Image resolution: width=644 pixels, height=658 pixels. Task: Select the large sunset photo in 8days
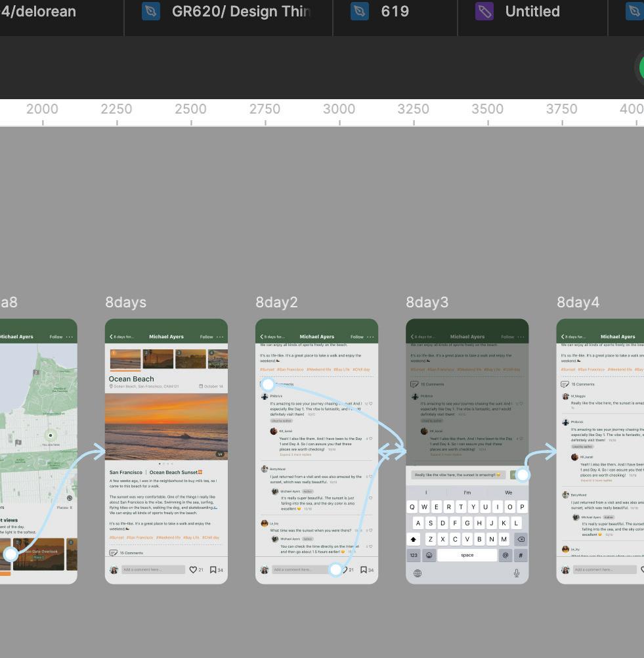166,426
